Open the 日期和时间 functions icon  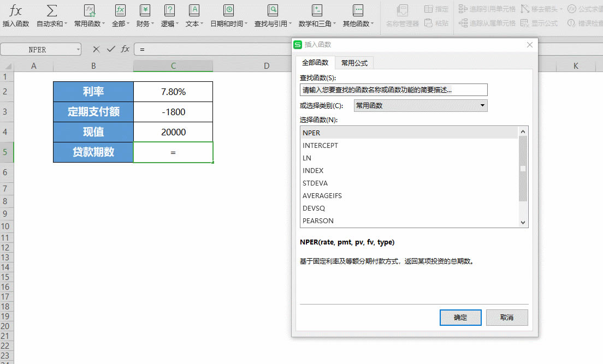(228, 10)
